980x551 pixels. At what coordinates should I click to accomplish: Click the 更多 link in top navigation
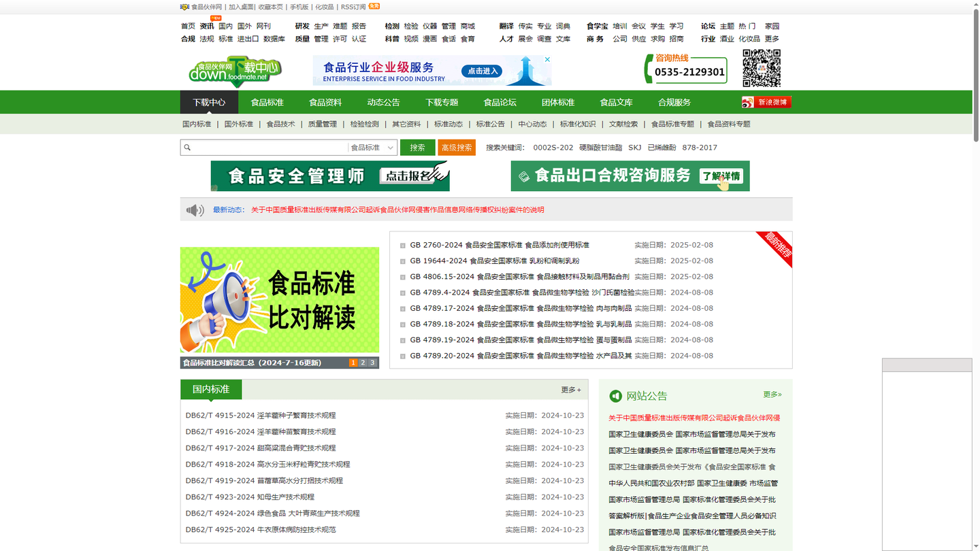click(x=772, y=39)
